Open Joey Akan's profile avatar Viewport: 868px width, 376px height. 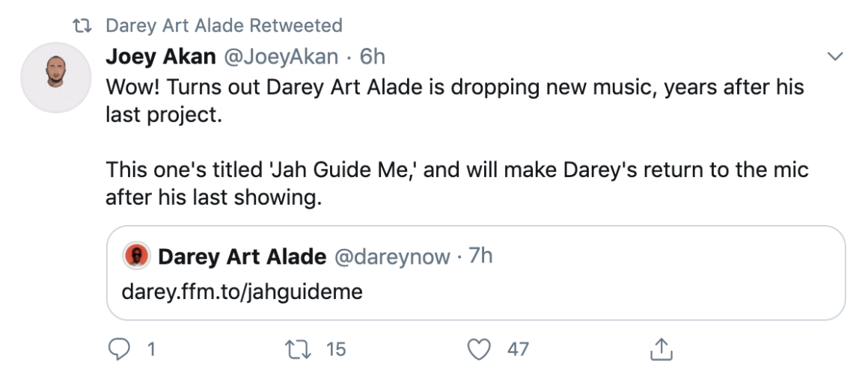[x=55, y=78]
